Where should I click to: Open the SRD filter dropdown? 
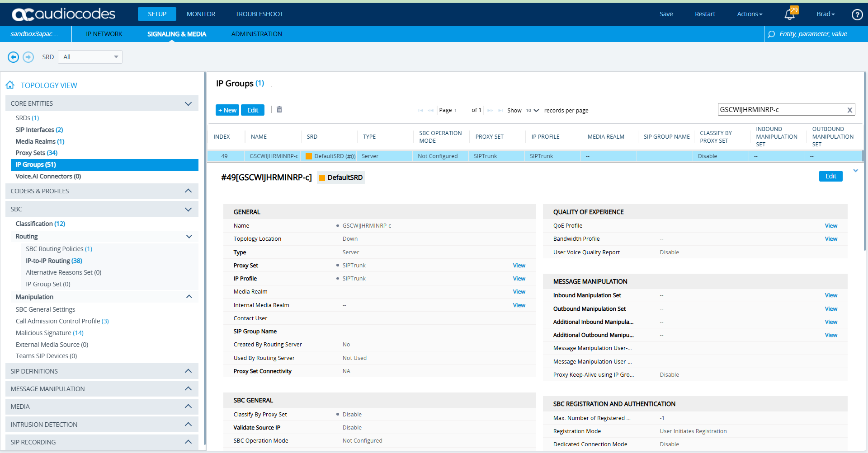coord(90,57)
